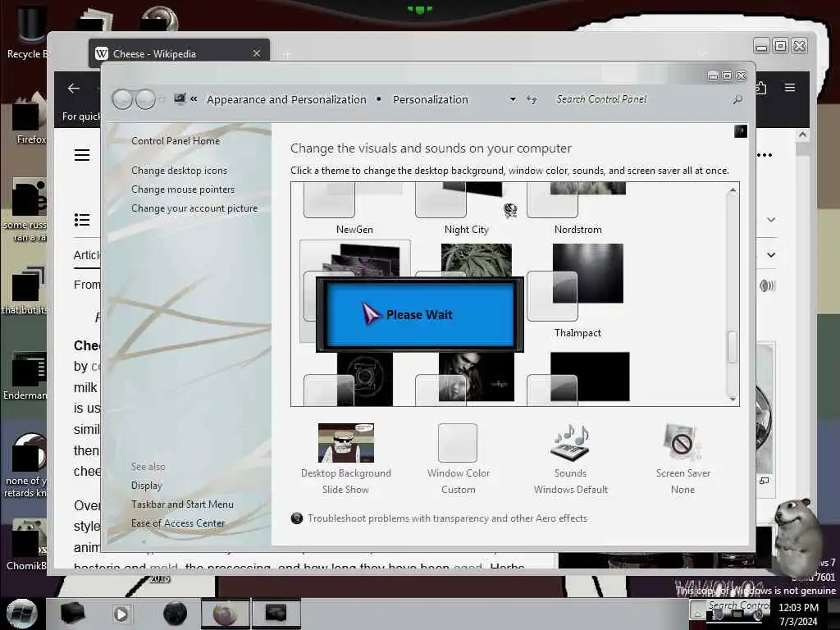Image resolution: width=840 pixels, height=630 pixels.
Task: Open Control Panel Home
Action: pyautogui.click(x=176, y=141)
